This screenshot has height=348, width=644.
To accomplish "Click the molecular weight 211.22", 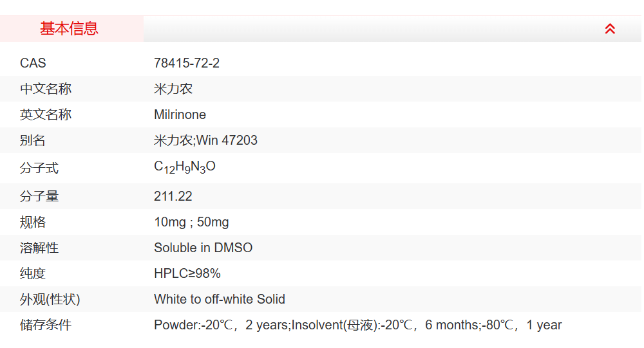I will [x=173, y=196].
